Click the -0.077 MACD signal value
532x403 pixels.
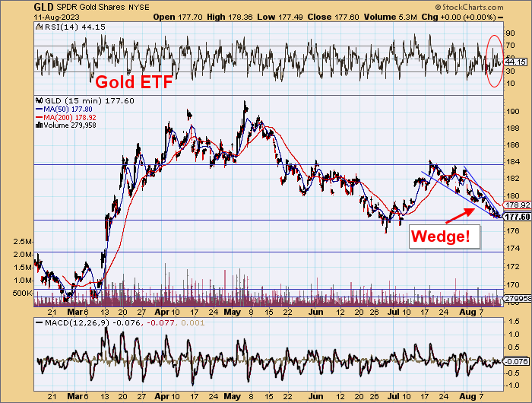(x=161, y=323)
